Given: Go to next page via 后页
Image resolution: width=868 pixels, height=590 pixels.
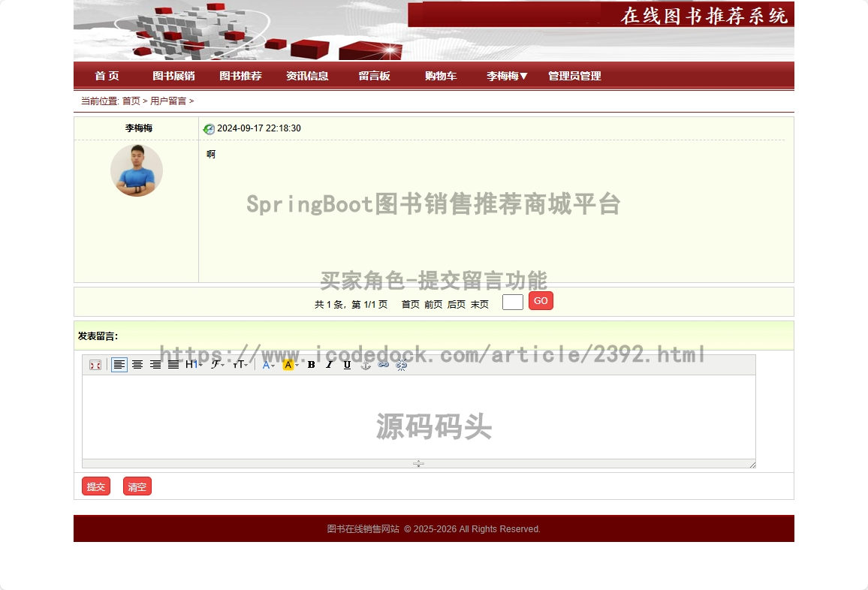Looking at the screenshot, I should point(456,305).
